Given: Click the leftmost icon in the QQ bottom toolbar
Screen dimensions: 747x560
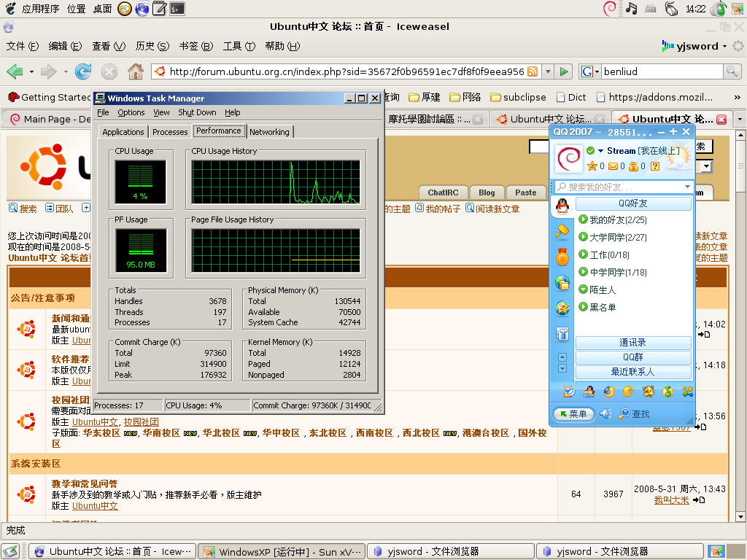Looking at the screenshot, I should click(x=569, y=392).
